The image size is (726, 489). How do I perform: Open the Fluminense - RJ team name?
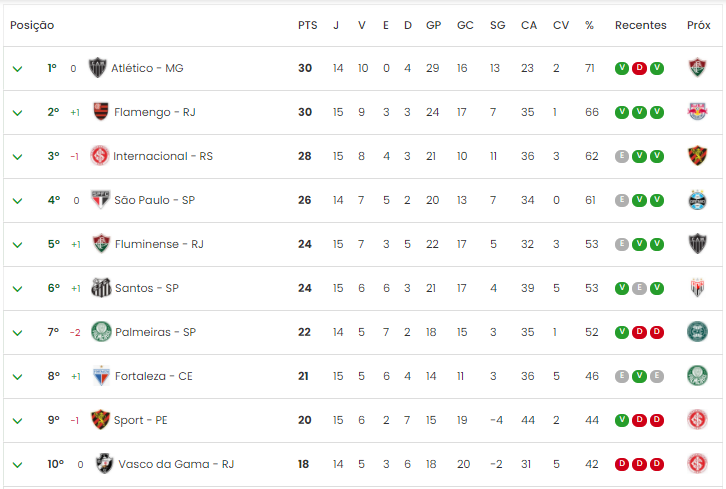(159, 244)
